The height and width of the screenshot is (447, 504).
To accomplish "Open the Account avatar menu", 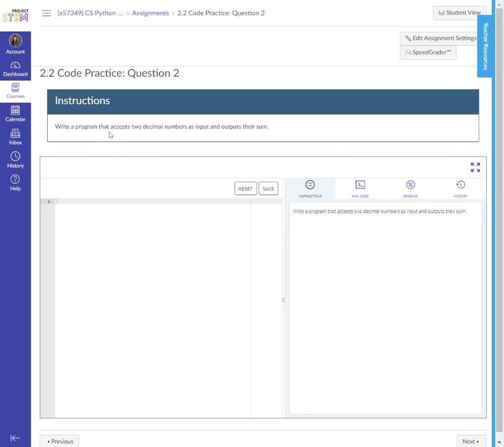I will [x=15, y=44].
